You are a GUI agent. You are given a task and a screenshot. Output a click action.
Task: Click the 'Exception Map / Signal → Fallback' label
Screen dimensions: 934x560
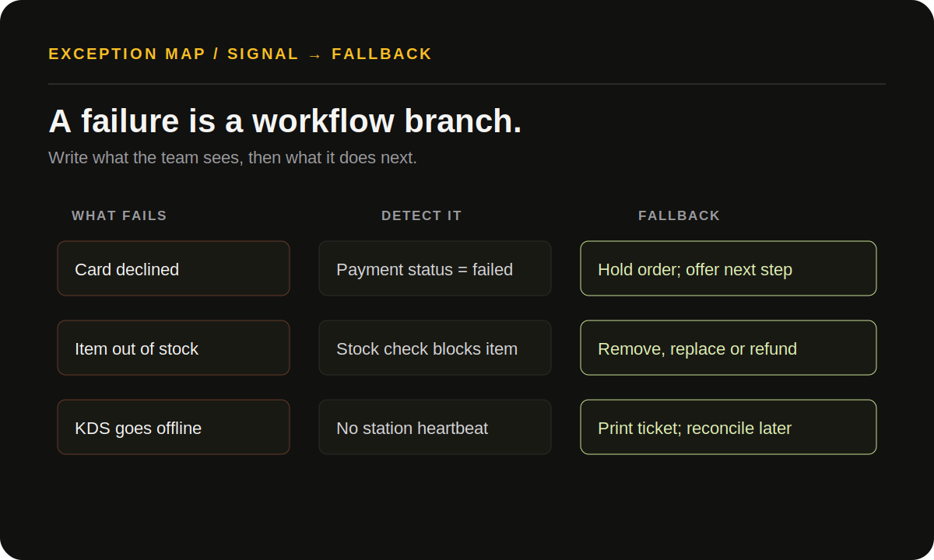click(241, 54)
